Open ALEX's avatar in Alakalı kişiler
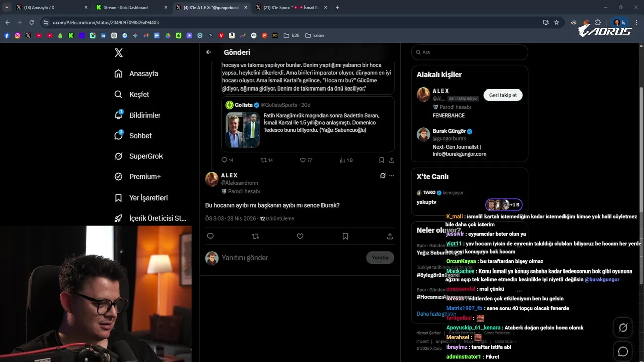The width and height of the screenshot is (644, 362). (423, 94)
